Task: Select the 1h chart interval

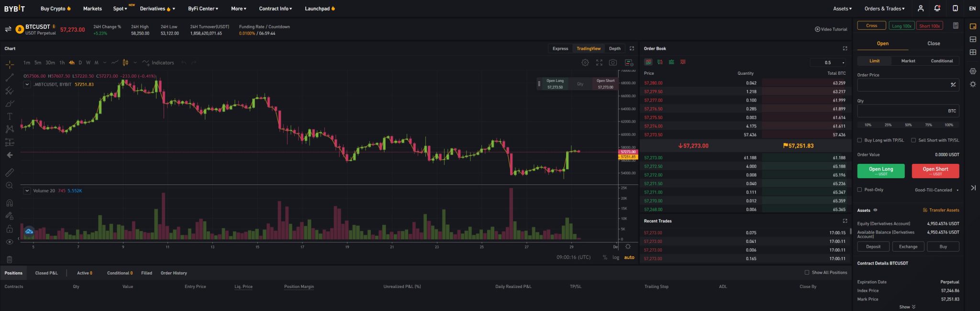Action: pyautogui.click(x=62, y=63)
